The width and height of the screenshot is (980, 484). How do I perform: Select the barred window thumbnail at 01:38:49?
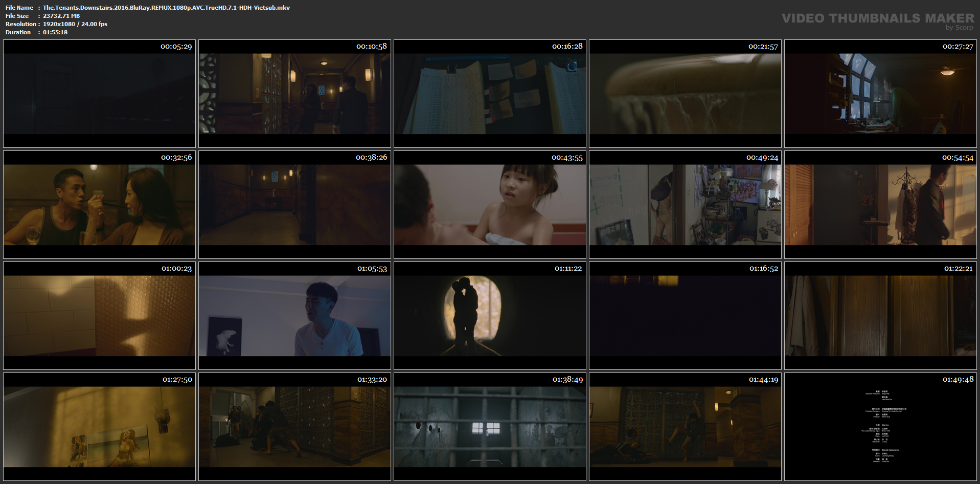(490, 427)
